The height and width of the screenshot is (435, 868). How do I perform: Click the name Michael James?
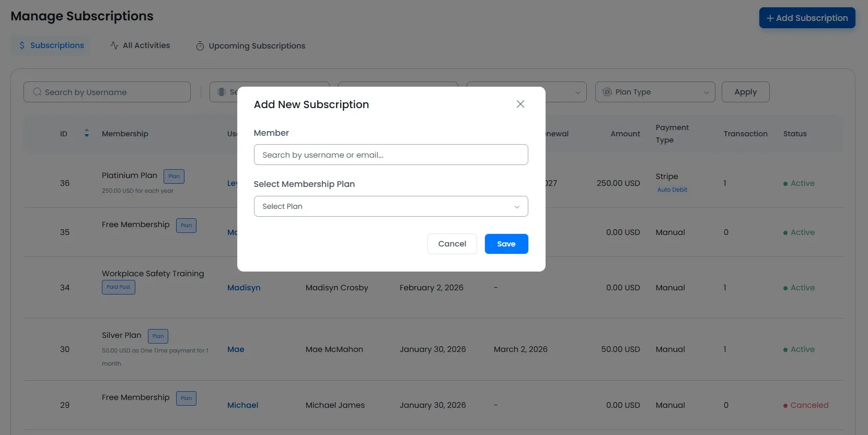pyautogui.click(x=335, y=405)
